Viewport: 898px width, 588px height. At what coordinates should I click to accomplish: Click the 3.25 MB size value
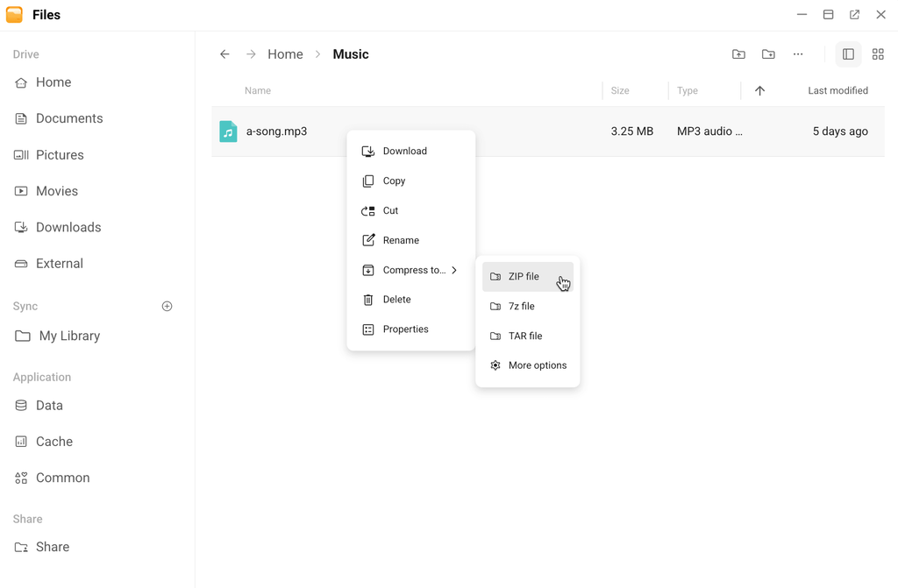pyautogui.click(x=631, y=131)
